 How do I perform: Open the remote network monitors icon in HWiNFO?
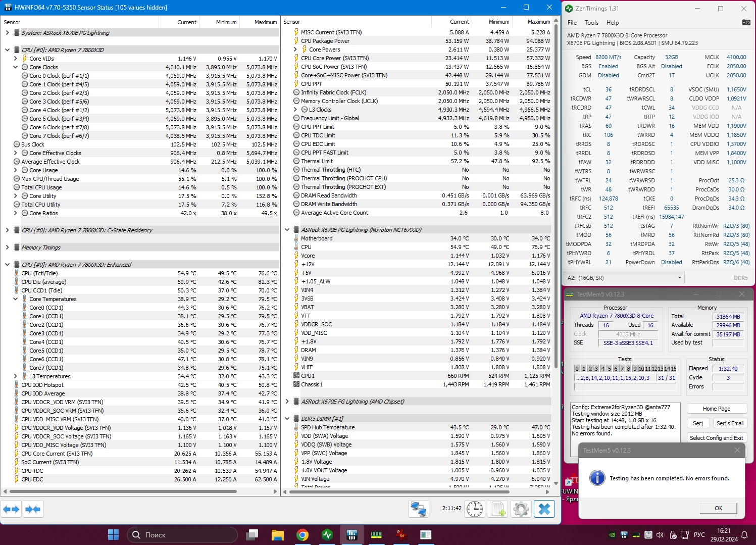pos(419,509)
